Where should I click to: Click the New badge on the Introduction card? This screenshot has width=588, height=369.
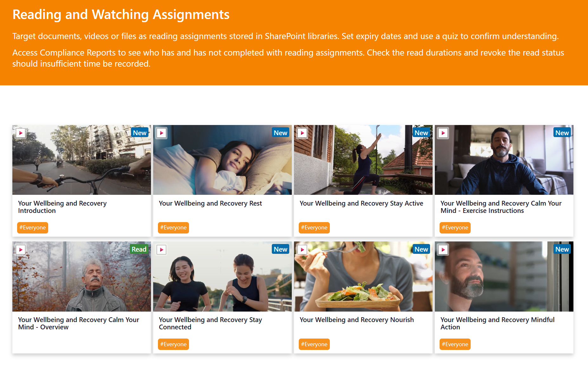point(140,133)
